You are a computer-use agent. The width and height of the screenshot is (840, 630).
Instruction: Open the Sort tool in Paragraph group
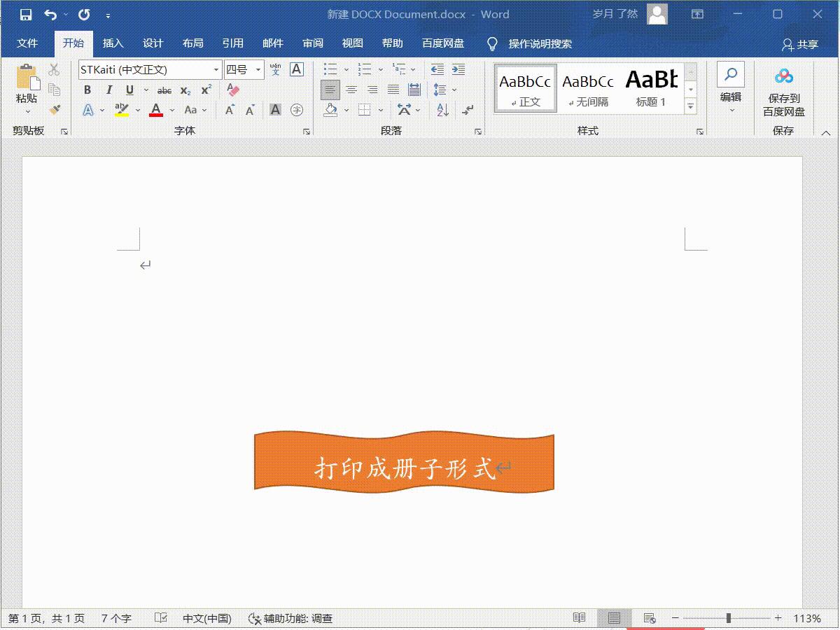click(x=442, y=110)
